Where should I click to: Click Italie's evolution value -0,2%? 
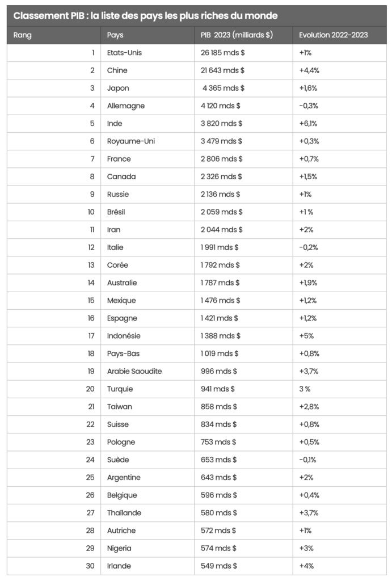click(309, 247)
